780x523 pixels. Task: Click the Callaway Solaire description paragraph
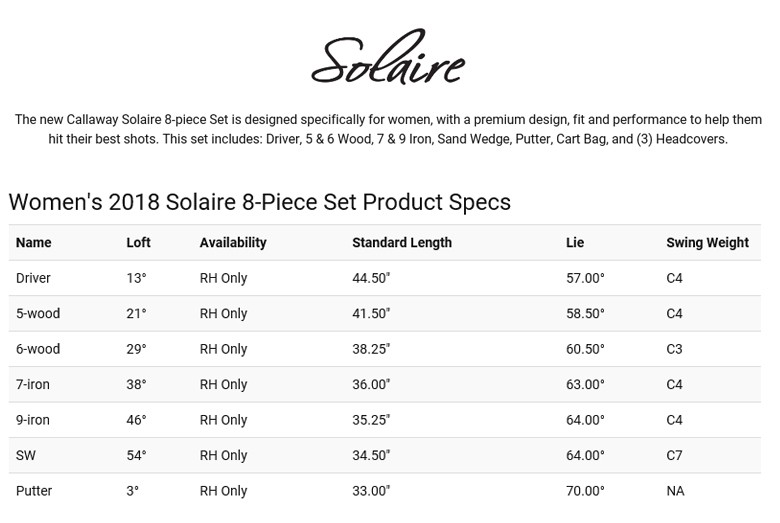[388, 129]
